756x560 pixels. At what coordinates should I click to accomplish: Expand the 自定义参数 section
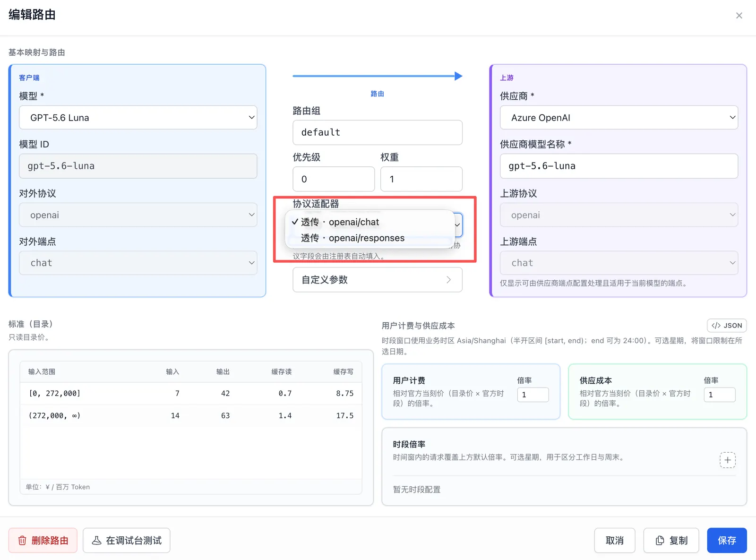pyautogui.click(x=378, y=280)
